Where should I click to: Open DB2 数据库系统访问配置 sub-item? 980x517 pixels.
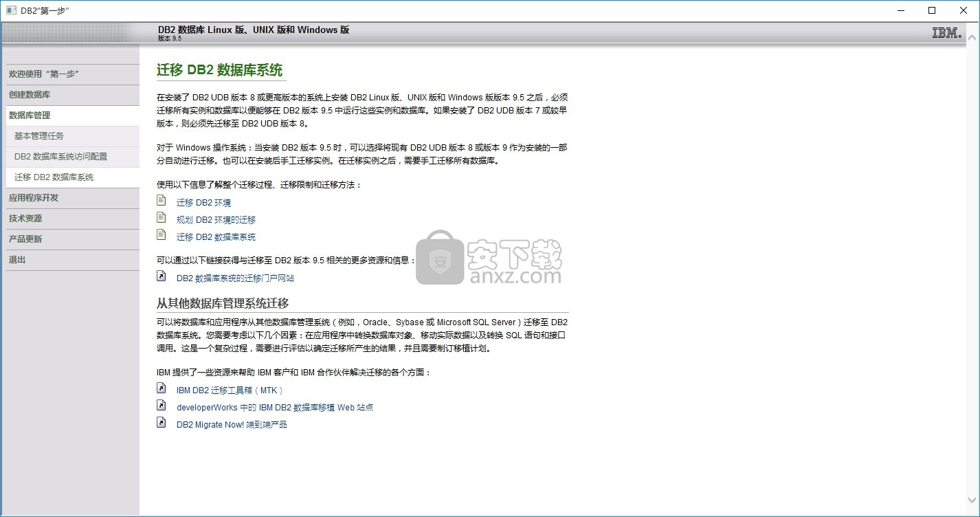73,157
